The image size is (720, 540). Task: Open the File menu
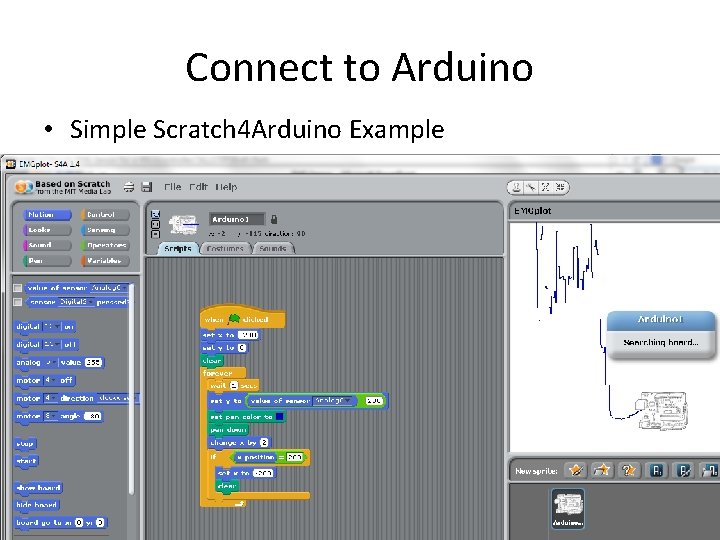pos(172,187)
